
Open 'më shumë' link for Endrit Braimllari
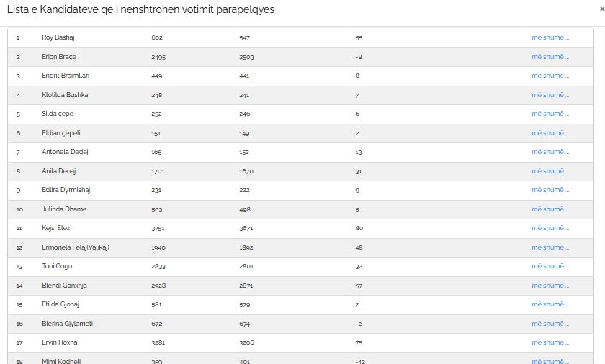click(550, 76)
